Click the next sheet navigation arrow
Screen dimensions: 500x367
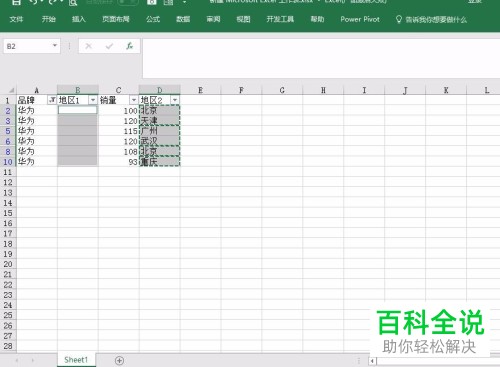[33, 360]
